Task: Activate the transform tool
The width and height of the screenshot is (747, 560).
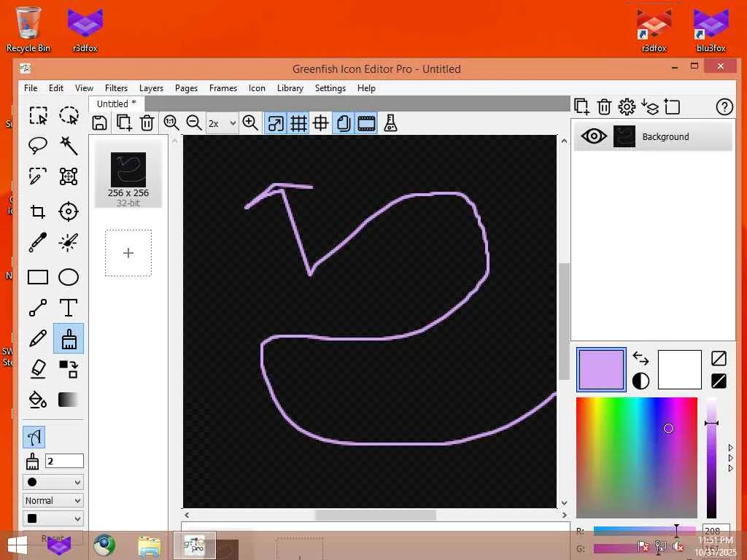Action: click(69, 176)
